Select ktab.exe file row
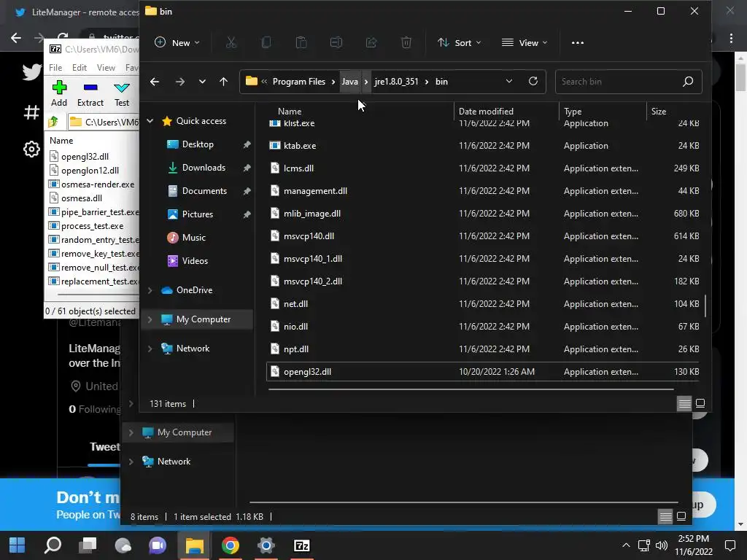The height and width of the screenshot is (560, 747). click(483, 146)
